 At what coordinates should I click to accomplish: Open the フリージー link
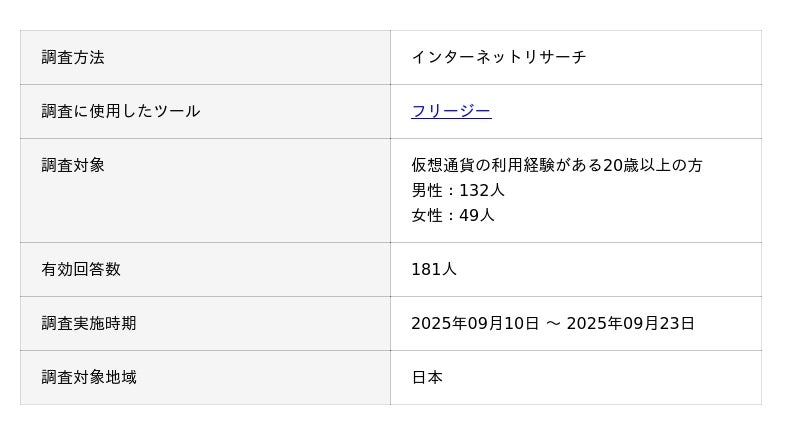pyautogui.click(x=451, y=111)
